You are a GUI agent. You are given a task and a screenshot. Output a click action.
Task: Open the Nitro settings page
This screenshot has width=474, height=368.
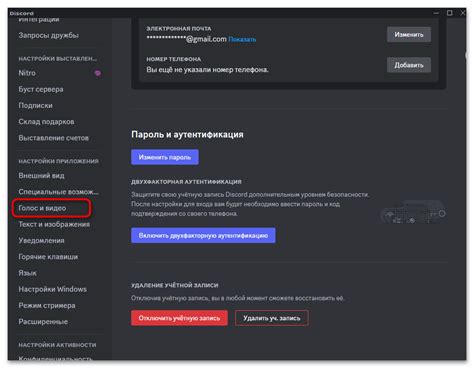click(27, 73)
